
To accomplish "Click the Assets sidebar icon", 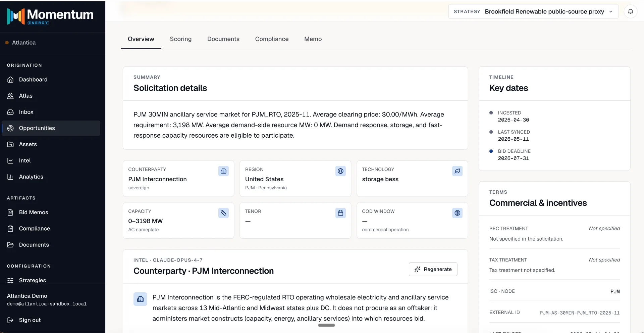I will [10, 144].
